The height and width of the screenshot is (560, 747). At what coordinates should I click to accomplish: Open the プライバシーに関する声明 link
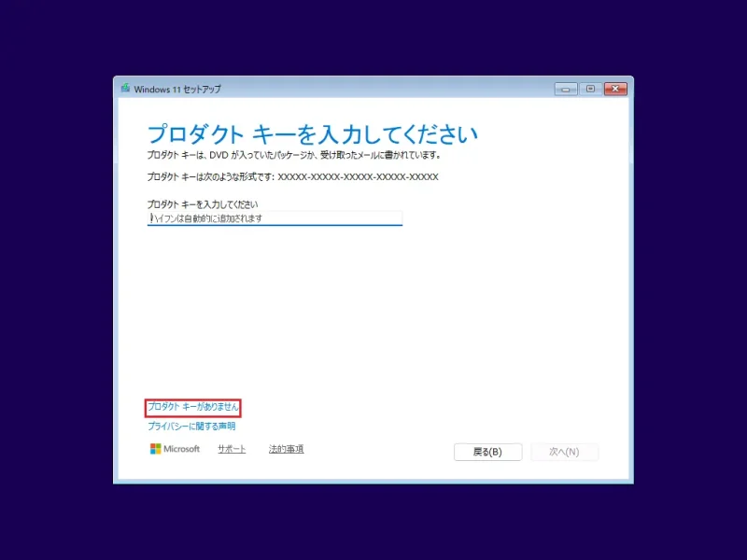(x=191, y=427)
